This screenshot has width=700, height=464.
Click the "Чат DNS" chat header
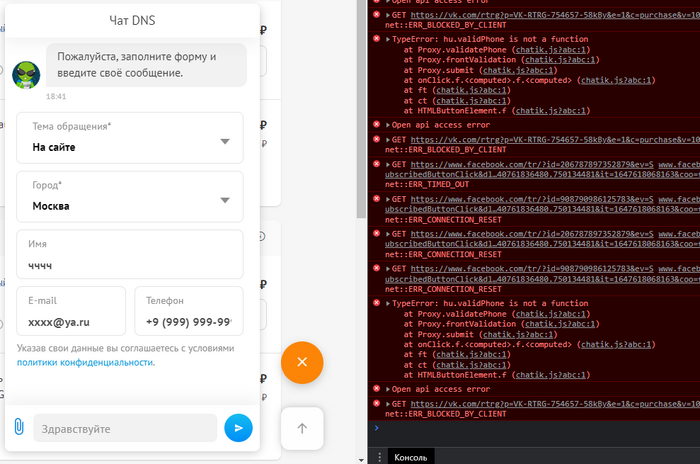tap(131, 20)
